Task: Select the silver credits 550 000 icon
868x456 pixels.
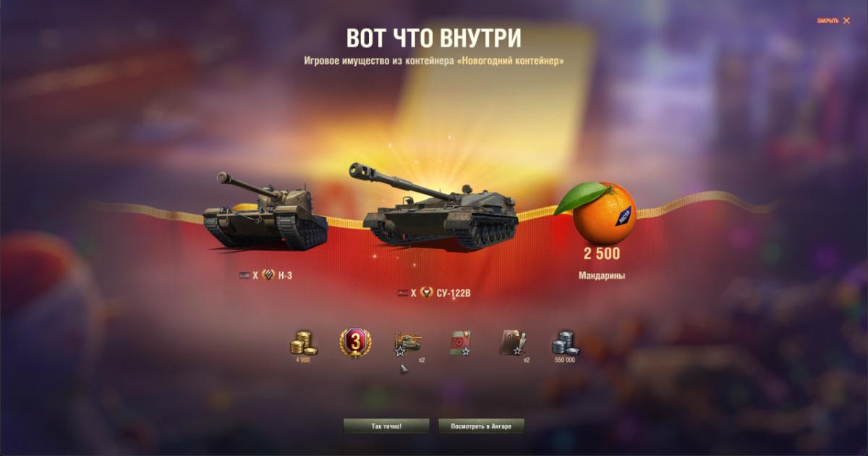Action: pos(565,342)
